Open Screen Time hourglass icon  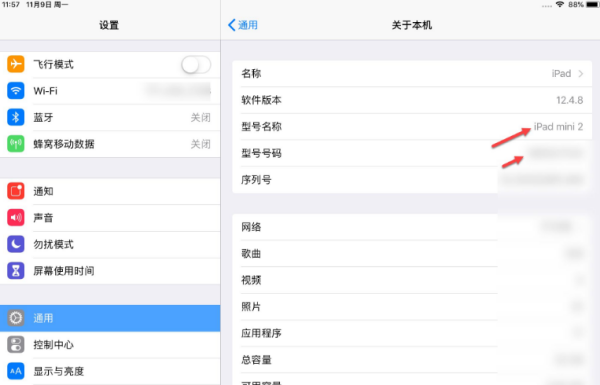tap(16, 271)
